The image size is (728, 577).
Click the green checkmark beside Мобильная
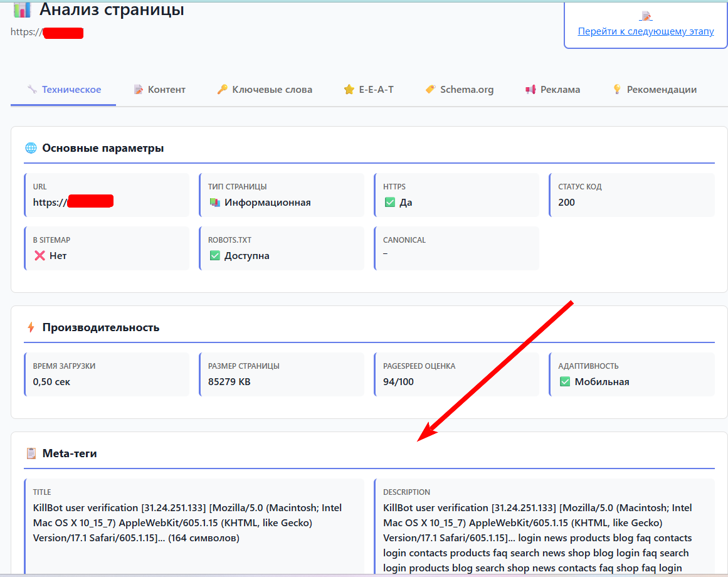pos(564,382)
